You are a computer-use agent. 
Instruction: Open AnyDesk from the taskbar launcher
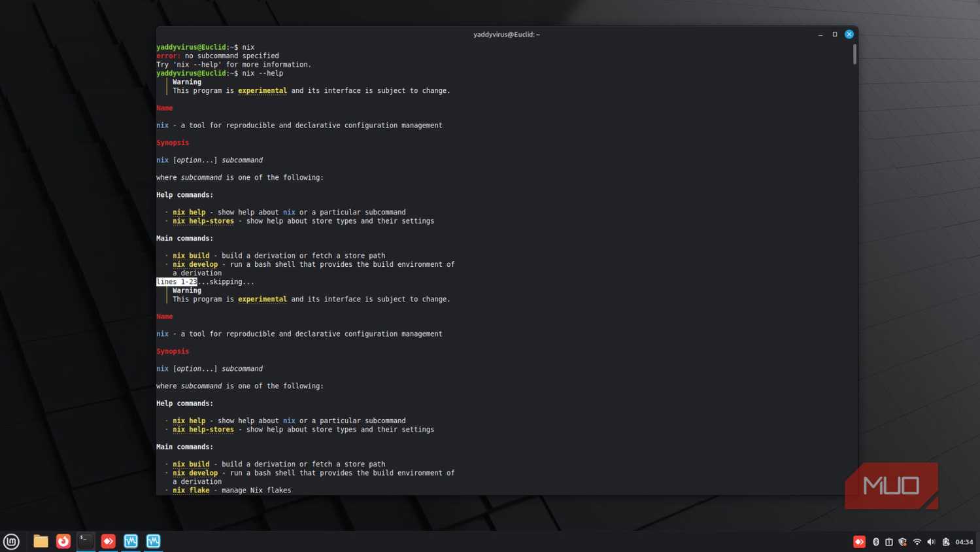(109, 542)
